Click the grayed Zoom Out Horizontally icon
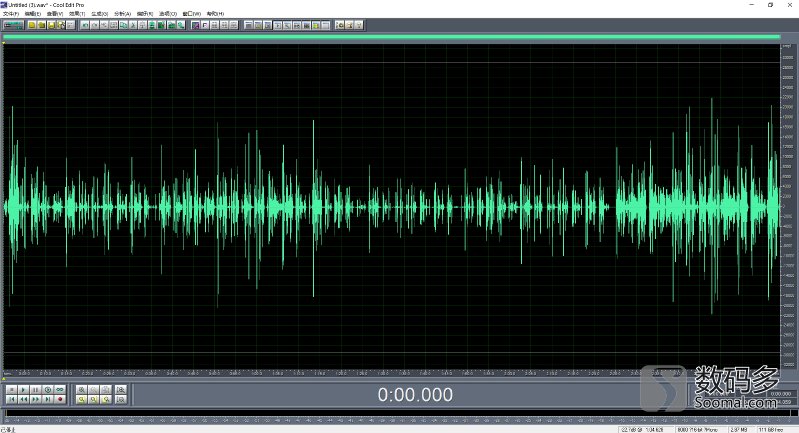The image size is (799, 433). (x=93, y=390)
